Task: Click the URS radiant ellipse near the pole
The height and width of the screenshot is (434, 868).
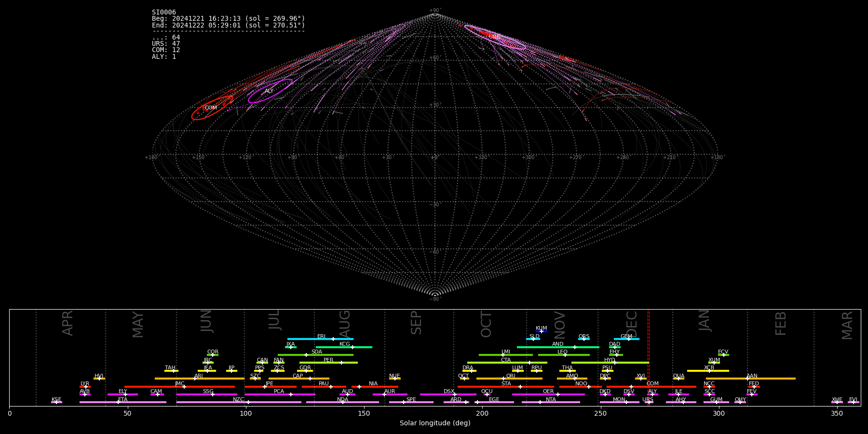Action: point(495,37)
